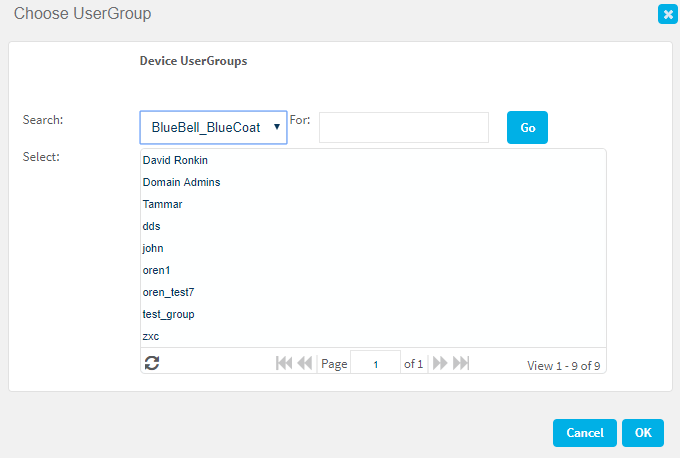Pick the dds user group
Viewport: 680px width, 458px height.
click(x=152, y=226)
